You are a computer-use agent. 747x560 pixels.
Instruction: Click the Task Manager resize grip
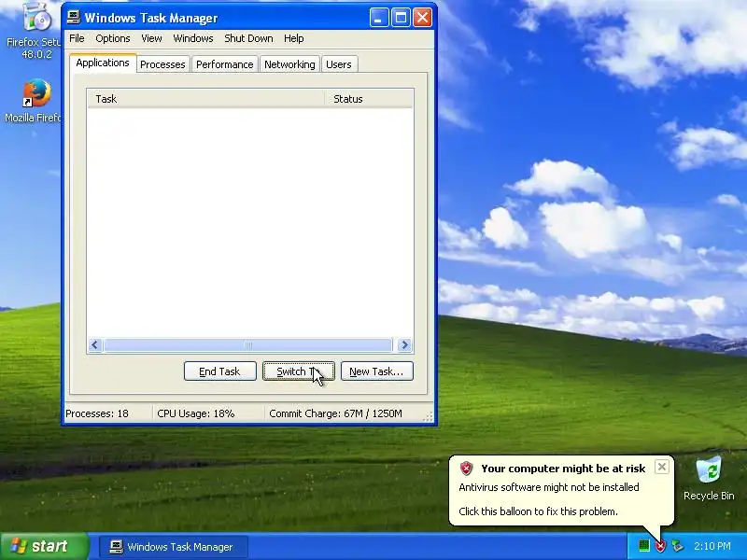[429, 416]
